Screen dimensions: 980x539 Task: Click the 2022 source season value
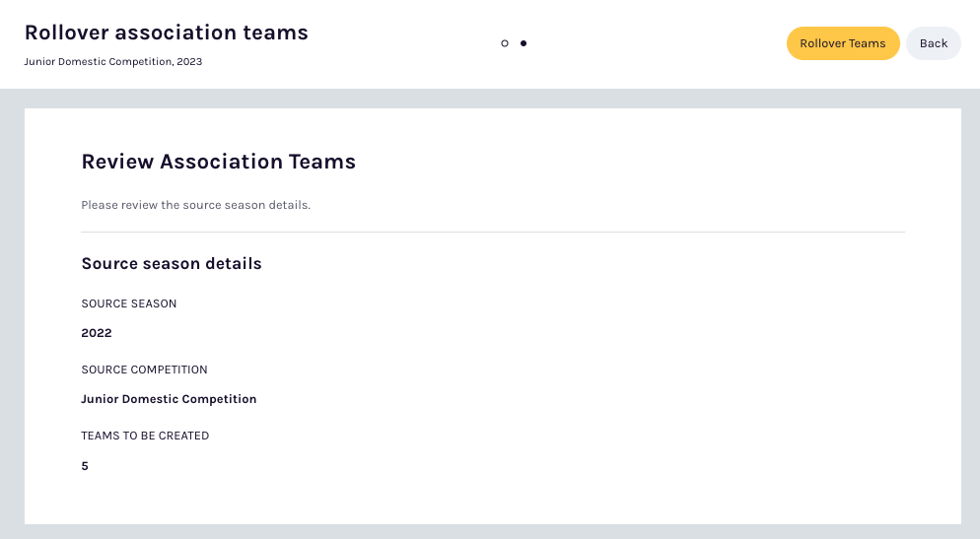pyautogui.click(x=97, y=333)
